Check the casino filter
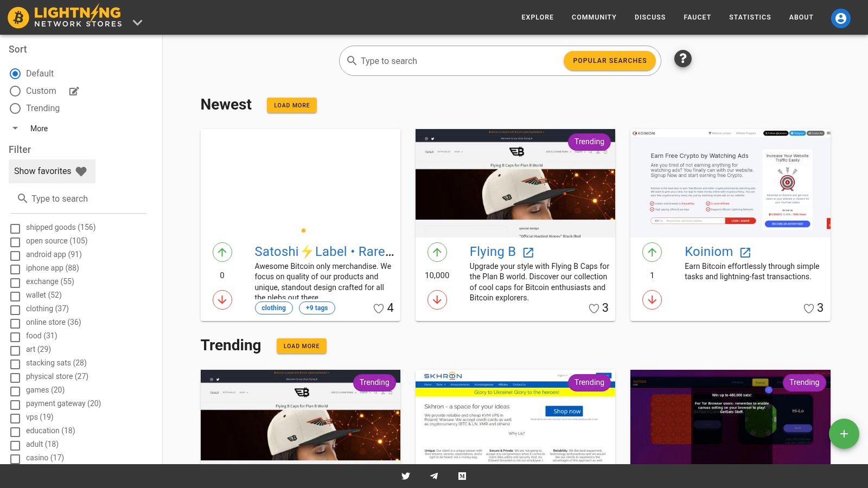868x488 pixels. pyautogui.click(x=15, y=459)
